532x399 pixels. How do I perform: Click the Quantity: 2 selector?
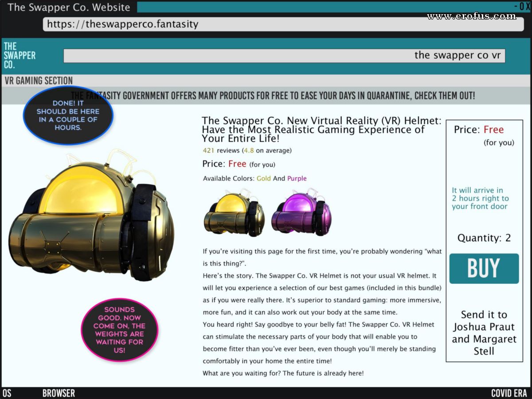484,238
